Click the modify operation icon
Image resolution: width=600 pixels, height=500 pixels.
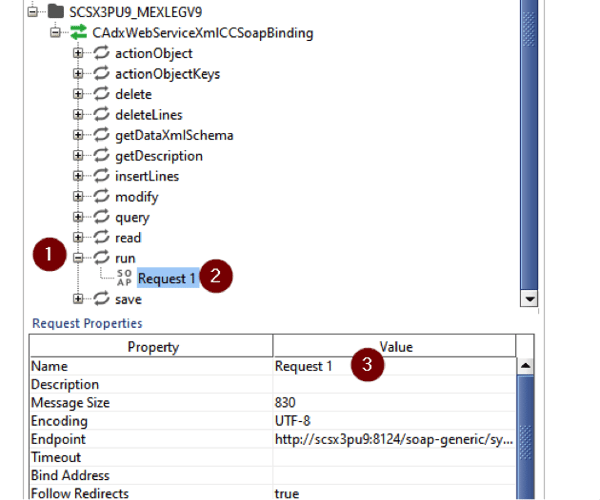101,197
